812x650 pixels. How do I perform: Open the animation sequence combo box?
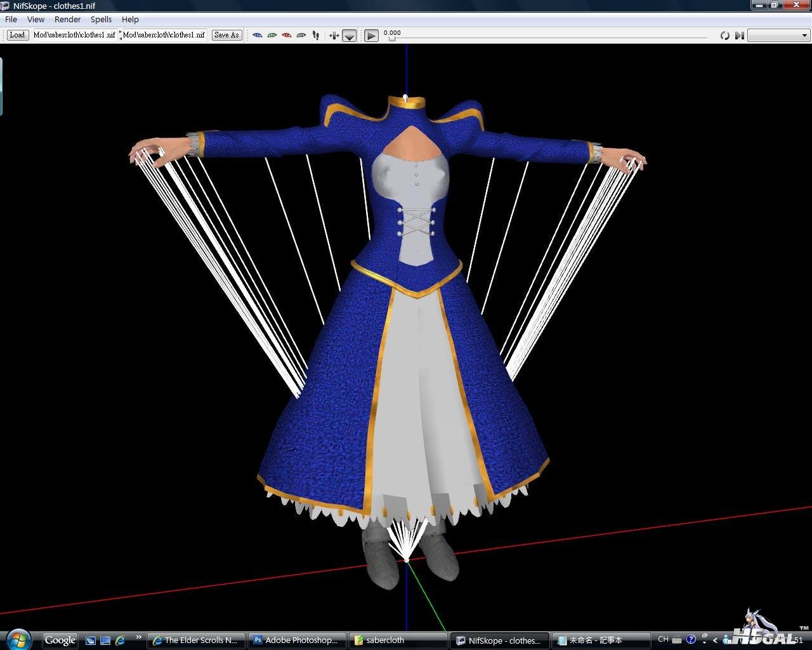[778, 36]
